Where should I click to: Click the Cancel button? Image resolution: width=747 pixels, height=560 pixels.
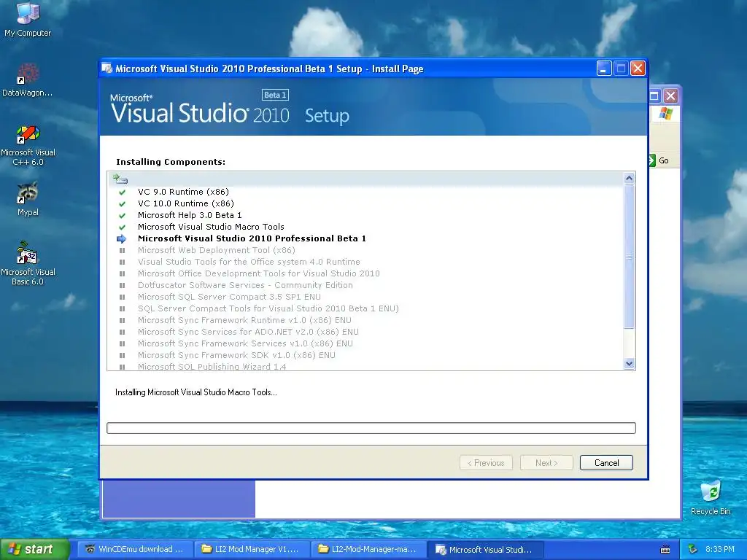[x=606, y=463]
